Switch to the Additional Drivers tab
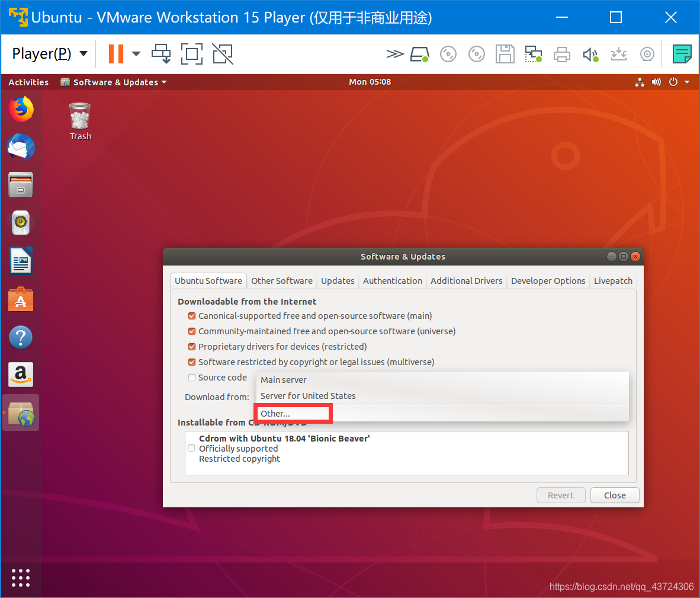The height and width of the screenshot is (598, 700). [x=467, y=280]
